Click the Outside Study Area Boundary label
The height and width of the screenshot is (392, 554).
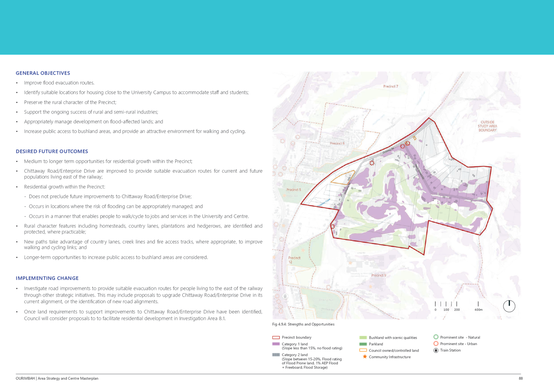click(487, 126)
